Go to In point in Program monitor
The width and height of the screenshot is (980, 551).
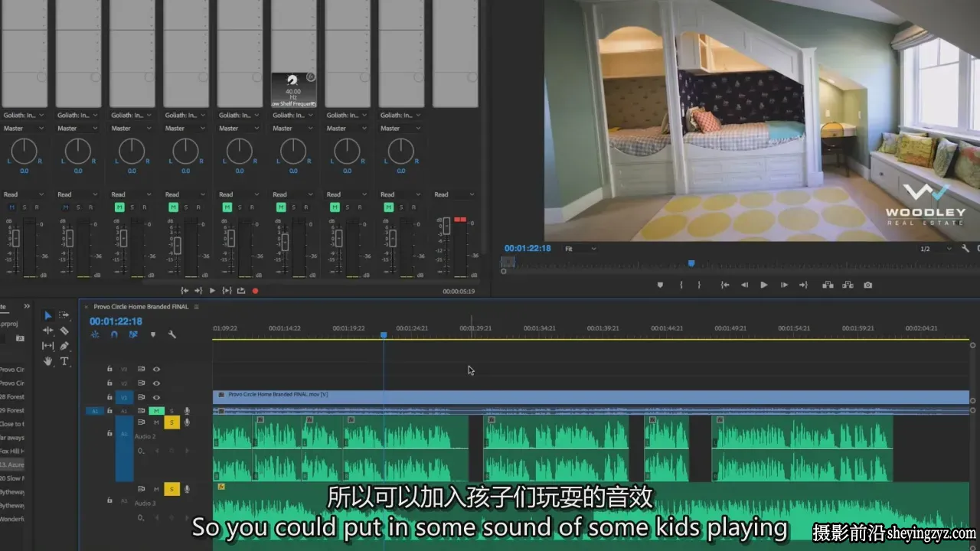(725, 285)
